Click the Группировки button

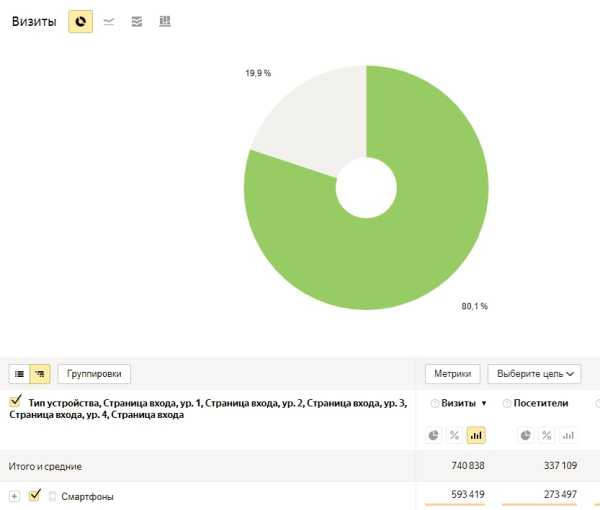(95, 374)
